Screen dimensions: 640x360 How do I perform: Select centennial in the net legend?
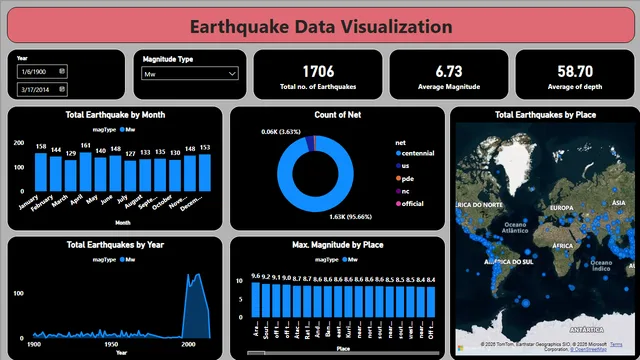click(415, 153)
